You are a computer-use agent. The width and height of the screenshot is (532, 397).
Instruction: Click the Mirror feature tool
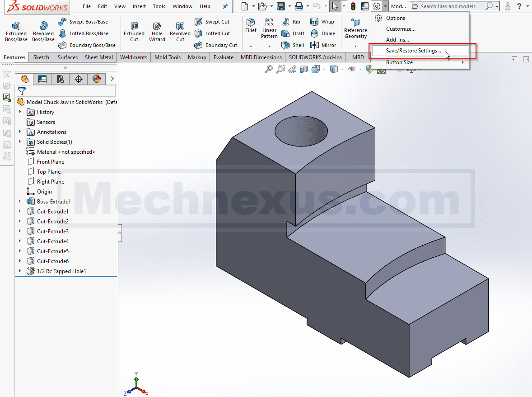pyautogui.click(x=323, y=45)
